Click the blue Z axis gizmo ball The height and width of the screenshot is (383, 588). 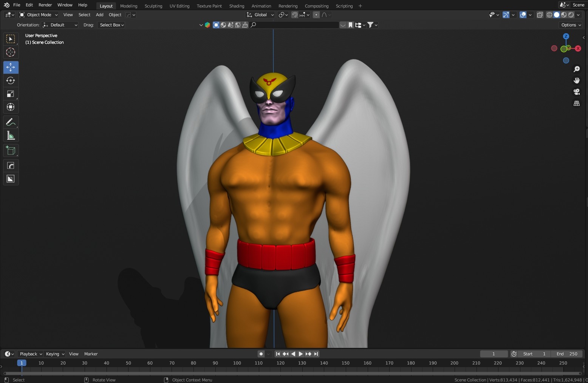click(566, 36)
